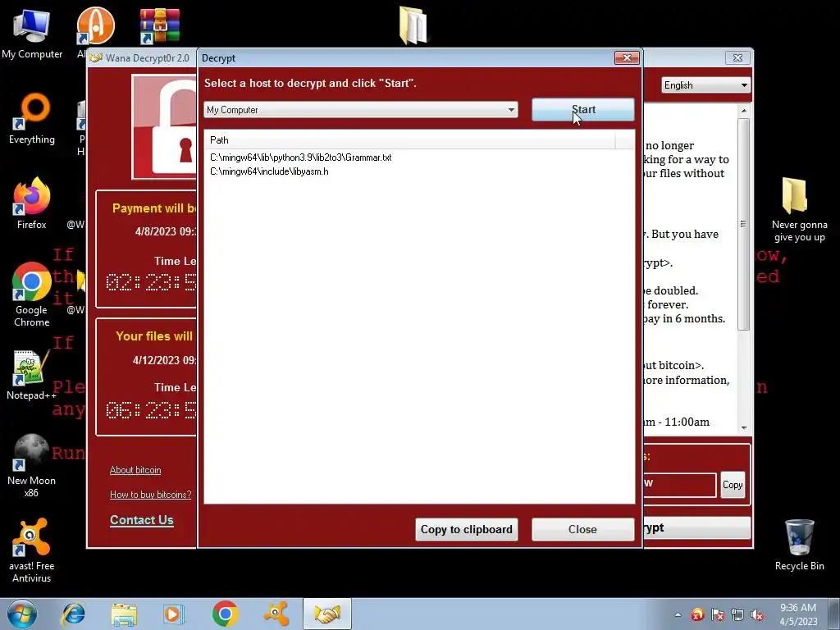Click the taskbar clock showing 9:36 AM
Screen dimensions: 840x630
click(798, 614)
